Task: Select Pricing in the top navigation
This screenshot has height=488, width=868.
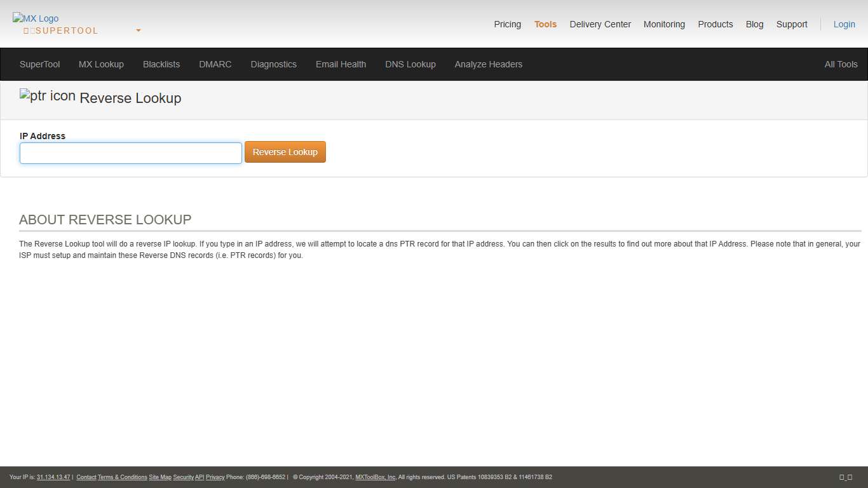Action: pyautogui.click(x=507, y=24)
